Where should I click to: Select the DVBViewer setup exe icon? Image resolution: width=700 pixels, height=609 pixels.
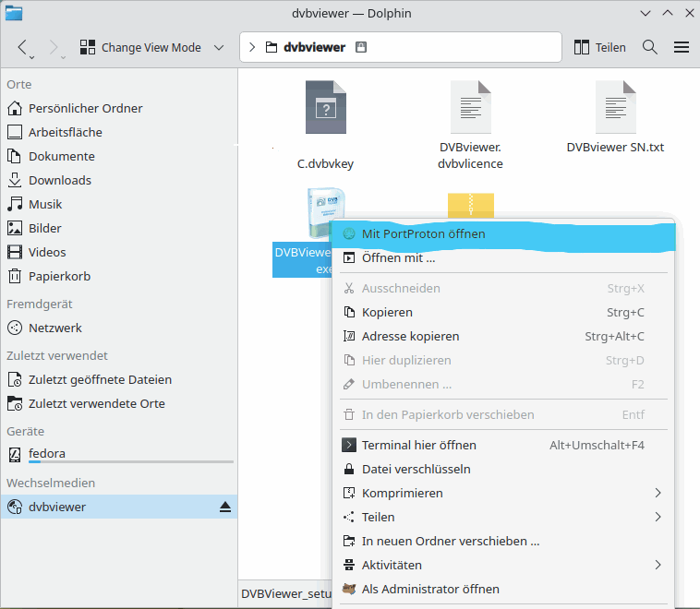pos(325,212)
